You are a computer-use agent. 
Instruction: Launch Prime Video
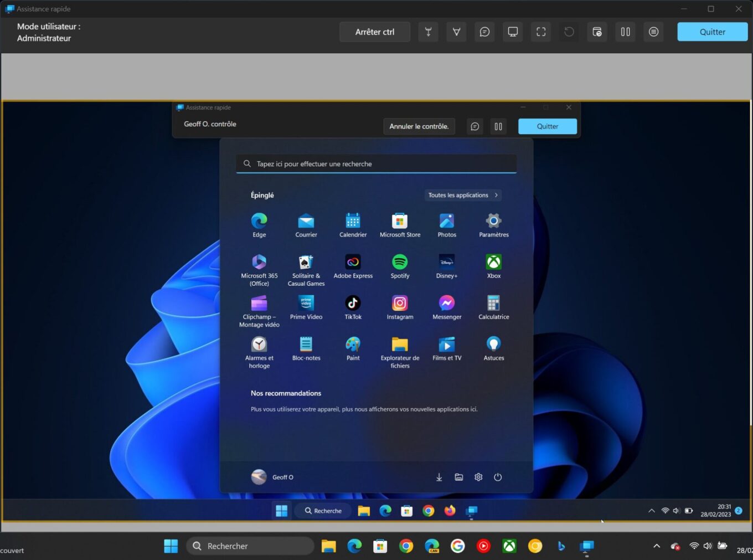pyautogui.click(x=306, y=307)
